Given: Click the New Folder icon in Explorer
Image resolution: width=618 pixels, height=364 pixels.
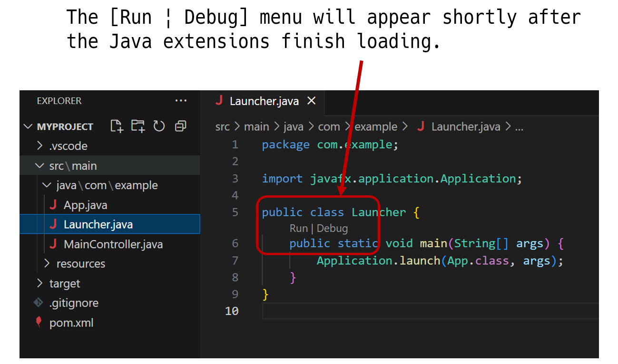Looking at the screenshot, I should coord(138,126).
